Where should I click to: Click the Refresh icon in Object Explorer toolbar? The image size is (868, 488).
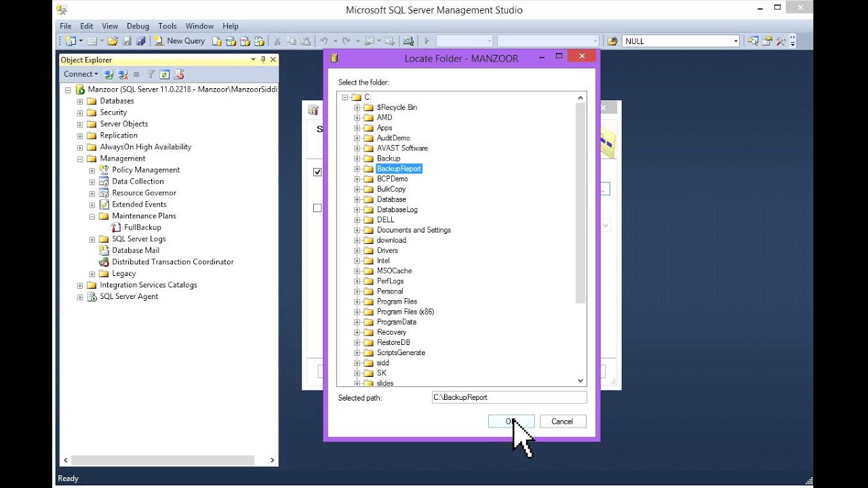[164, 74]
